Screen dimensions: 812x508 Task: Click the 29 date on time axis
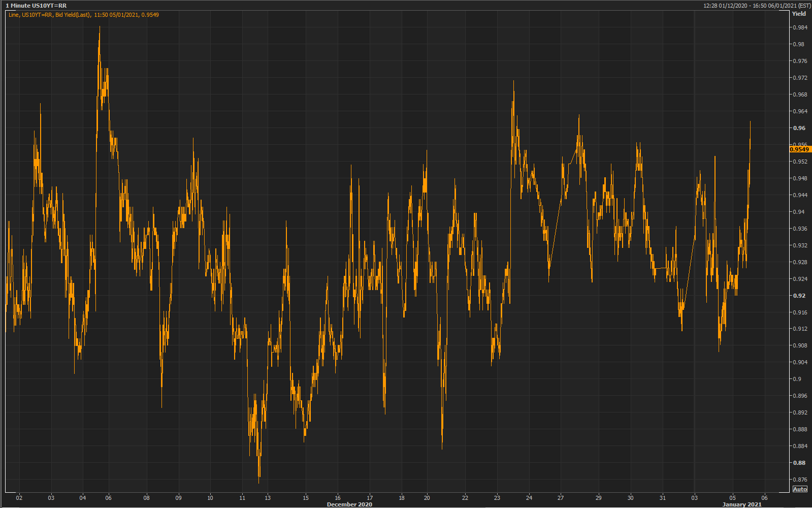click(x=599, y=498)
